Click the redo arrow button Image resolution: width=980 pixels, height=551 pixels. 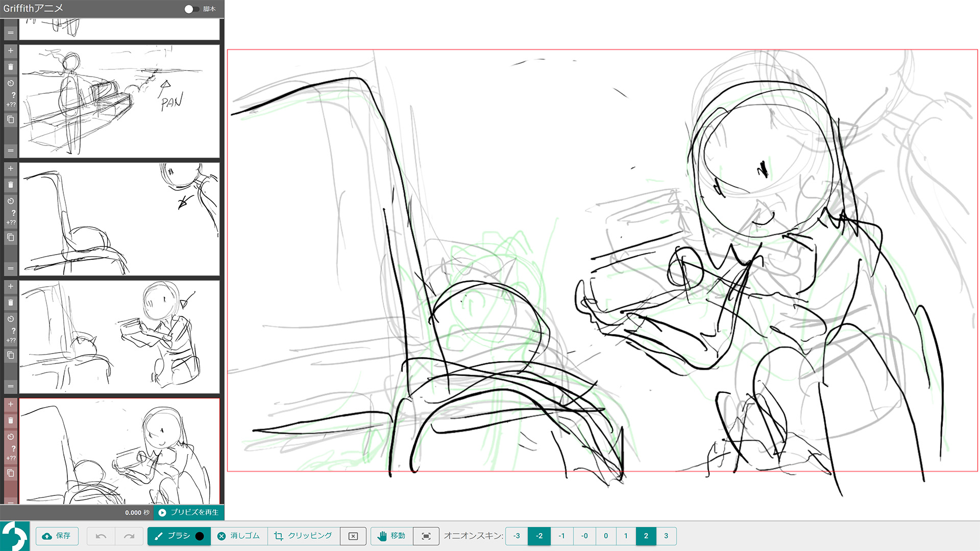click(129, 536)
